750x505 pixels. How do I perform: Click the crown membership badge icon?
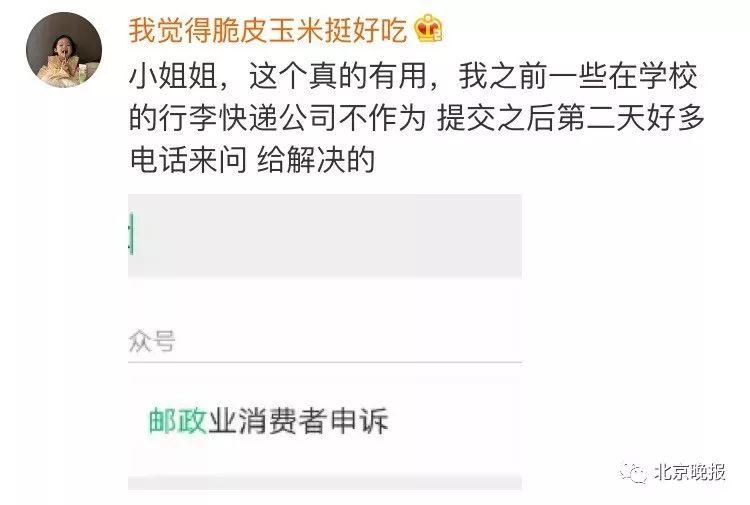(428, 28)
